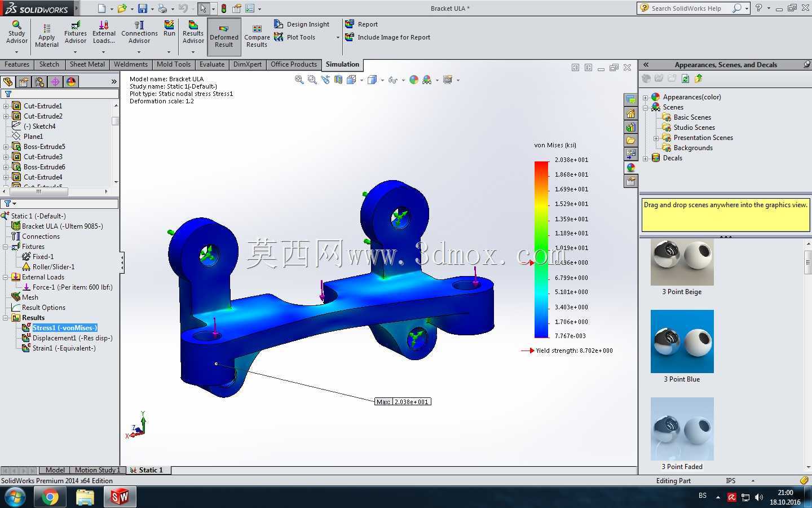Launch the Connections Advisor

point(139,32)
